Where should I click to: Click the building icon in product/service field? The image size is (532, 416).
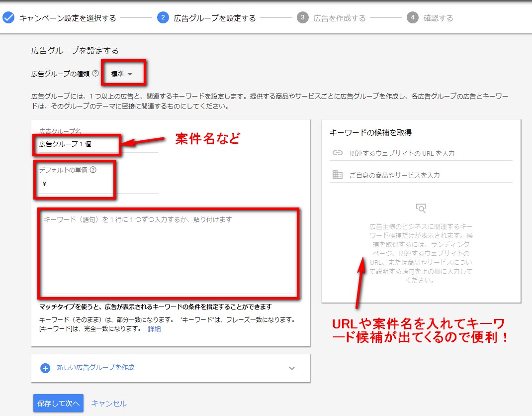[x=338, y=175]
